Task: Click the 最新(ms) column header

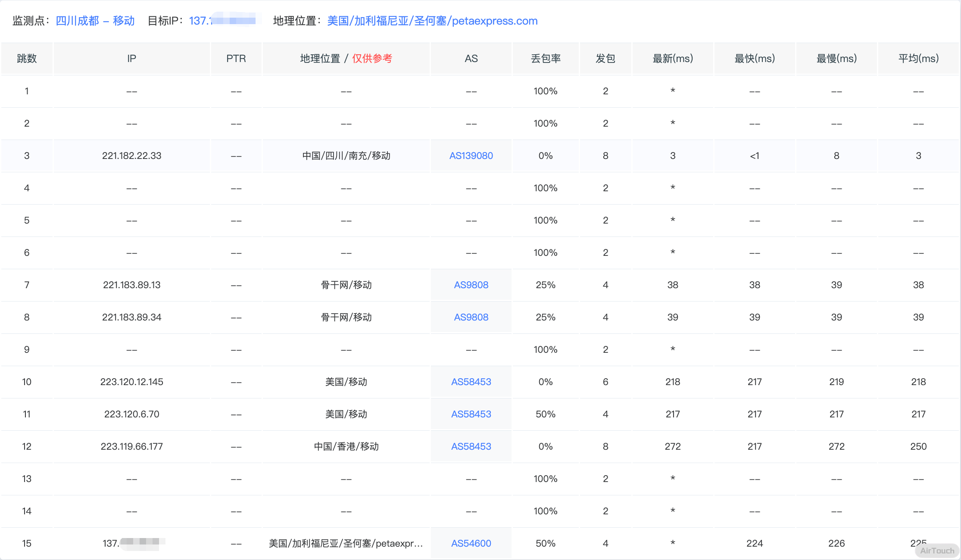Action: pyautogui.click(x=673, y=59)
